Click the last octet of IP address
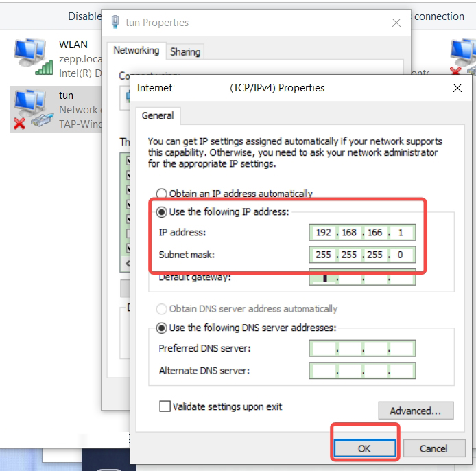Image resolution: width=476 pixels, height=471 pixels. click(x=401, y=233)
